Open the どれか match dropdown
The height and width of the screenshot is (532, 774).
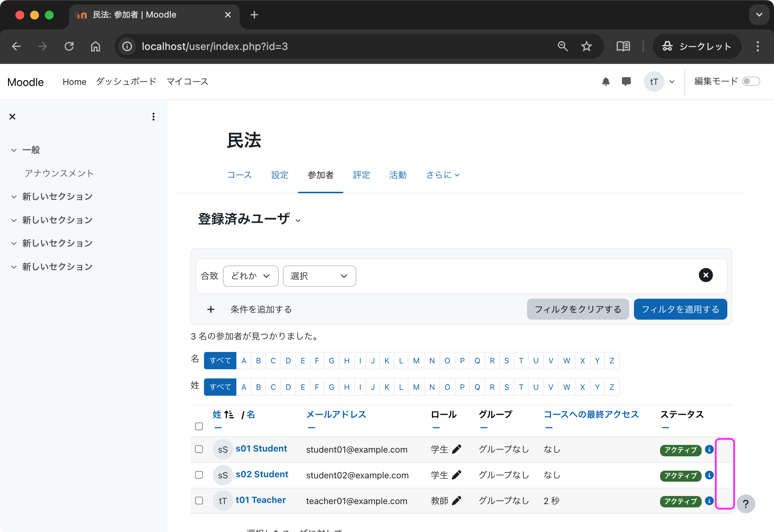tap(250, 276)
